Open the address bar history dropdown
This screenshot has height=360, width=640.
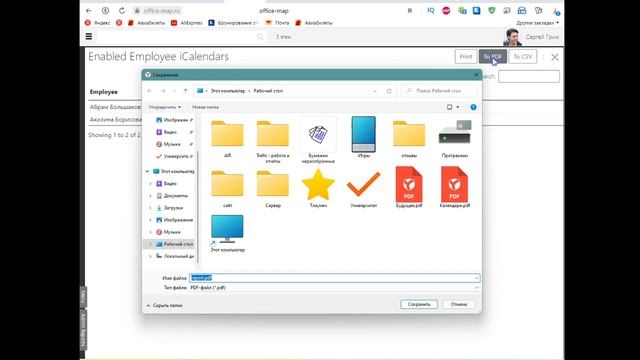click(375, 91)
